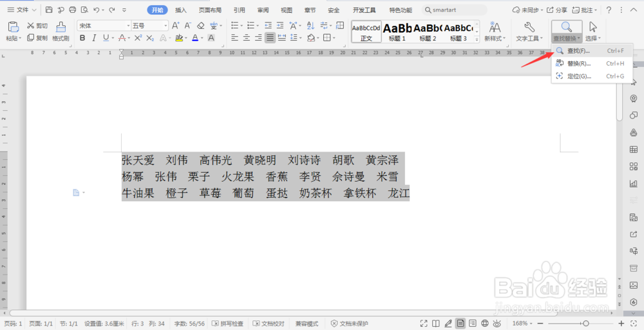Apply the 标题 2 style

428,32
